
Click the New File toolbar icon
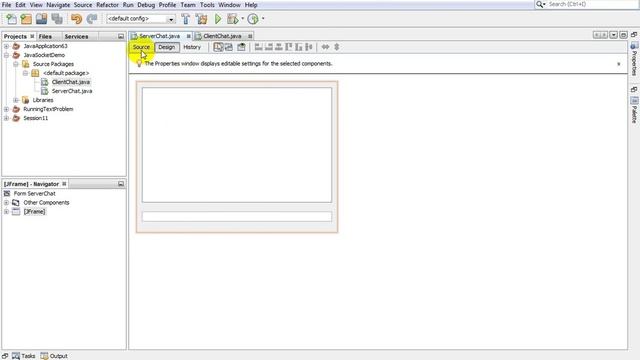coord(11,19)
